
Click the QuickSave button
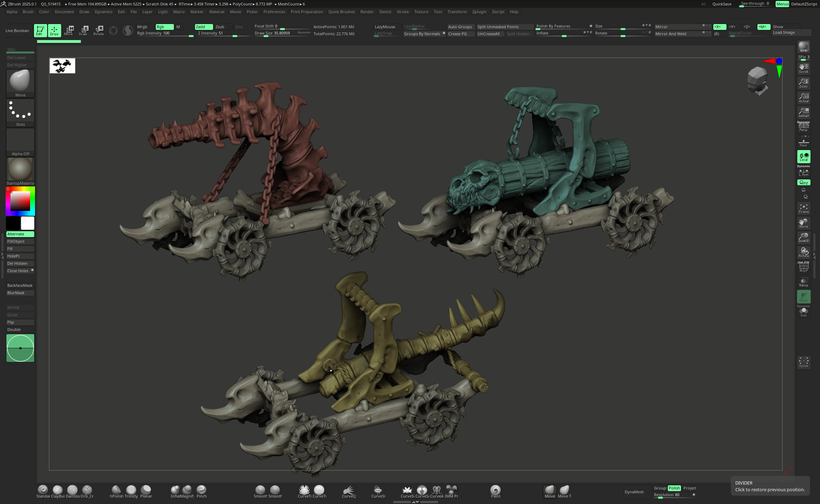click(721, 4)
